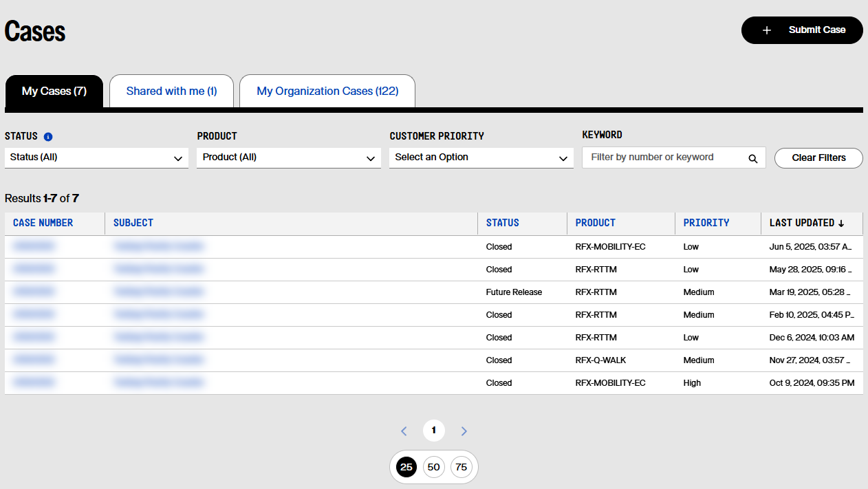868x489 pixels.
Task: Click the Clear Filters button
Action: click(x=818, y=157)
